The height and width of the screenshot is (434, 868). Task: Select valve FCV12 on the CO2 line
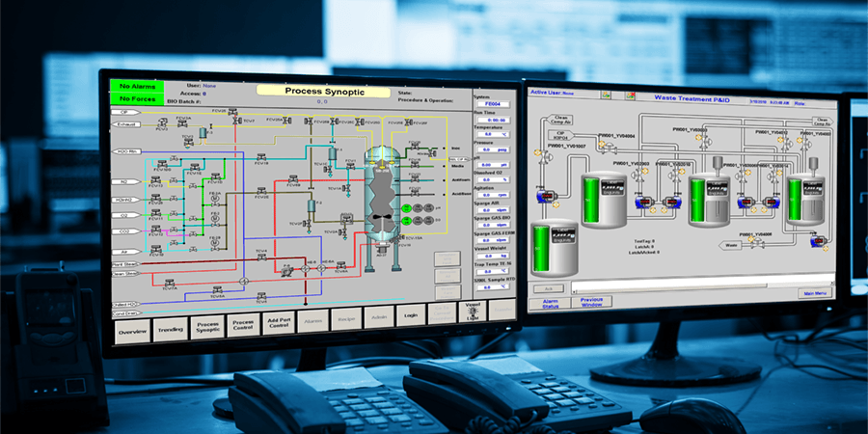click(x=155, y=230)
